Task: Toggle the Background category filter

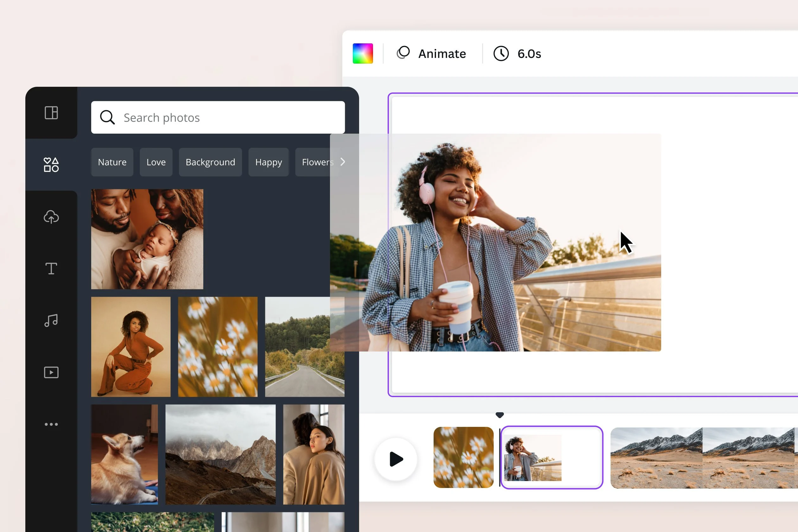Action: (210, 161)
